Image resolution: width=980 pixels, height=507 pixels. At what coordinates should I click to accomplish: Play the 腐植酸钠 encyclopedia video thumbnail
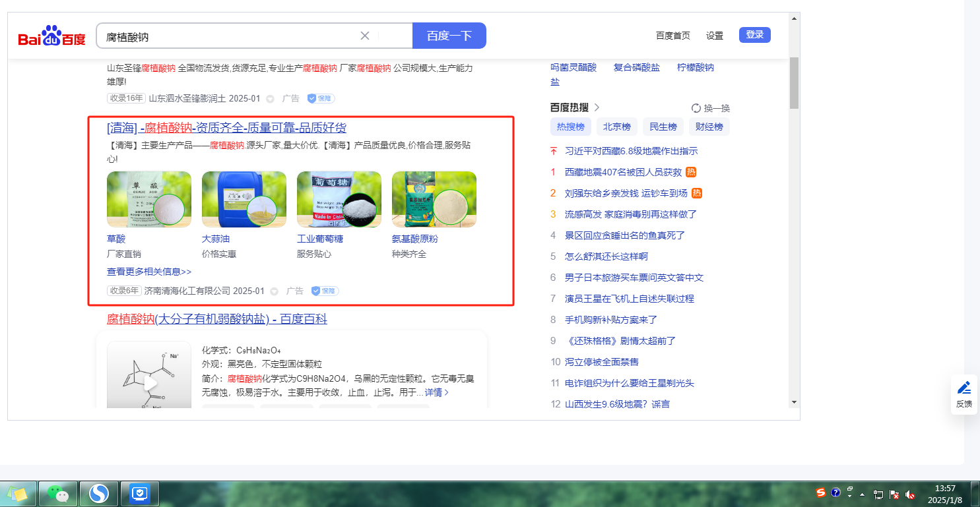pos(150,383)
